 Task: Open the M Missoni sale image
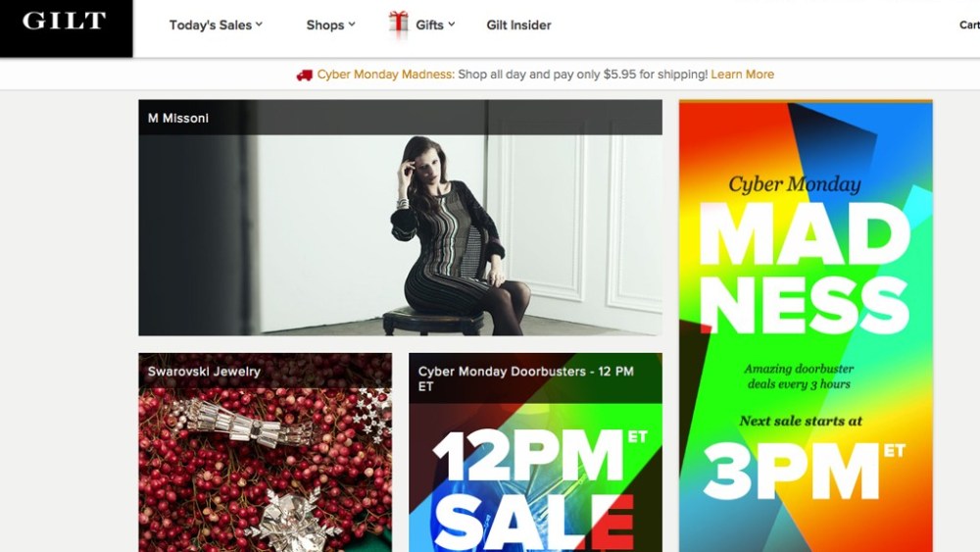[401, 218]
